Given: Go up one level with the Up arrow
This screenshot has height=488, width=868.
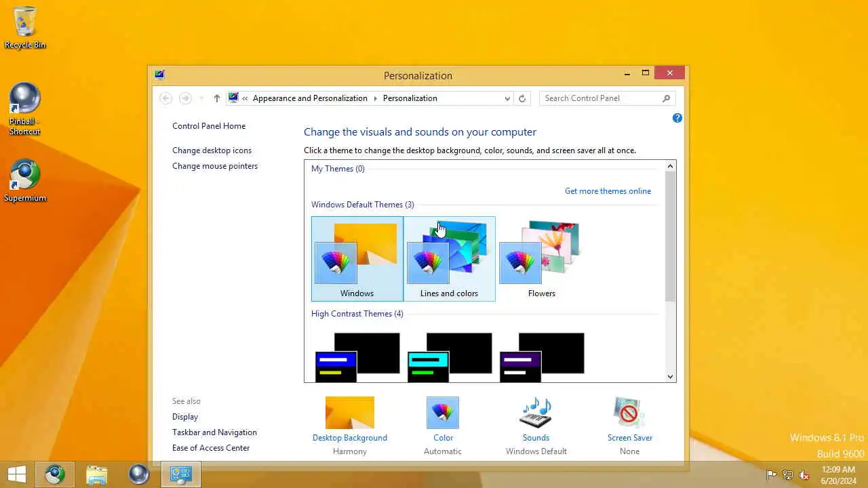Looking at the screenshot, I should [x=217, y=98].
